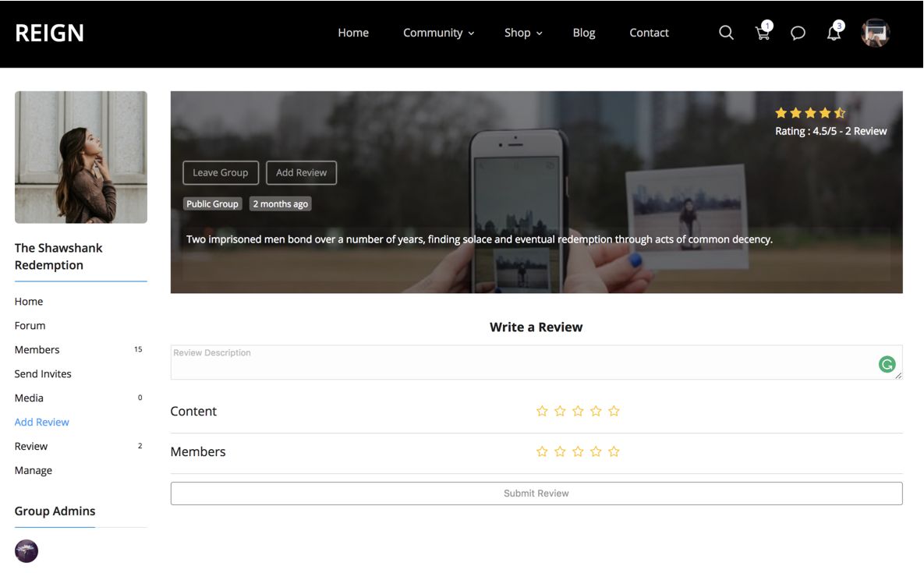
Task: Open Manage in sidebar
Action: click(34, 471)
